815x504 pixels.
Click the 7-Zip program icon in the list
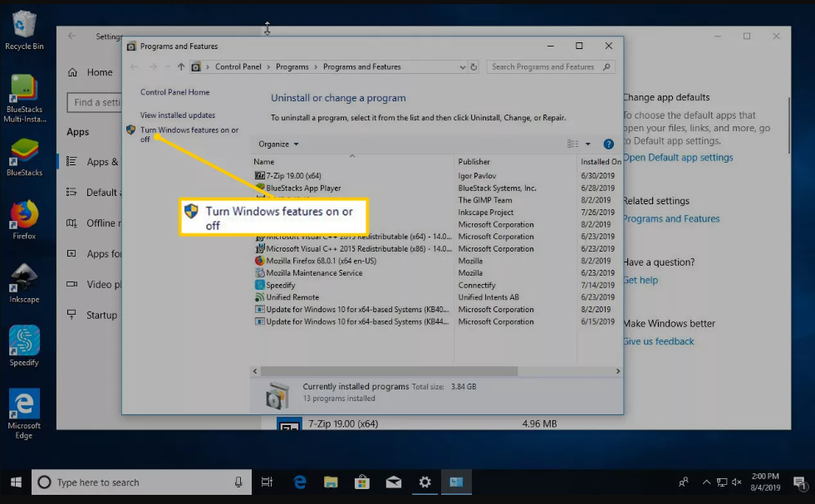(x=259, y=176)
